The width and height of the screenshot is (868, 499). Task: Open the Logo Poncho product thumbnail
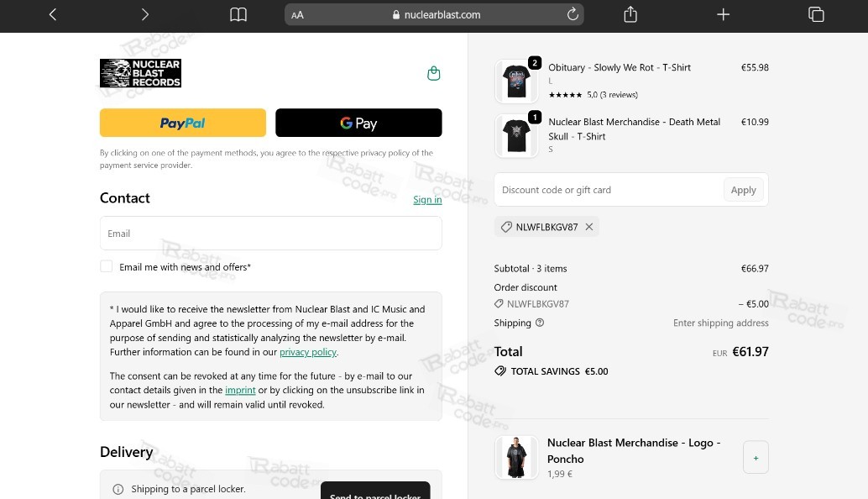tap(516, 458)
